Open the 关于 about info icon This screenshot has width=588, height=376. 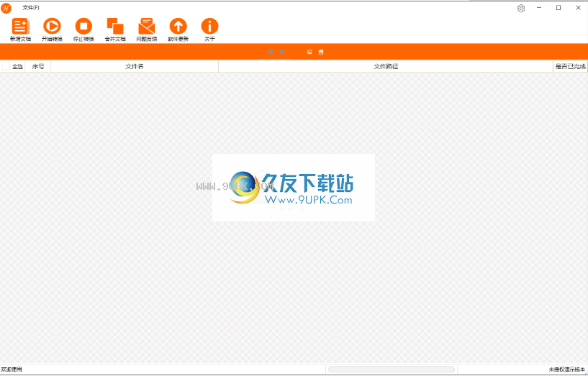pyautogui.click(x=209, y=27)
